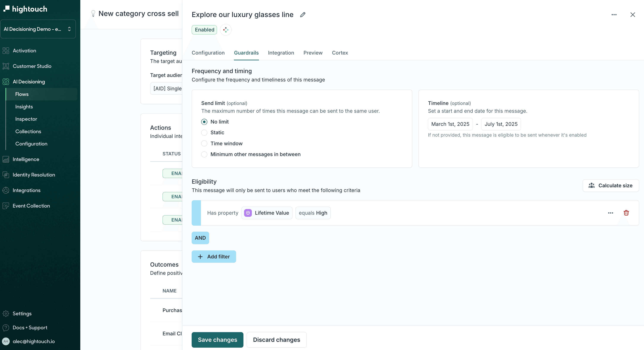Click the Save changes button
Viewport: 644px width, 350px height.
(217, 339)
